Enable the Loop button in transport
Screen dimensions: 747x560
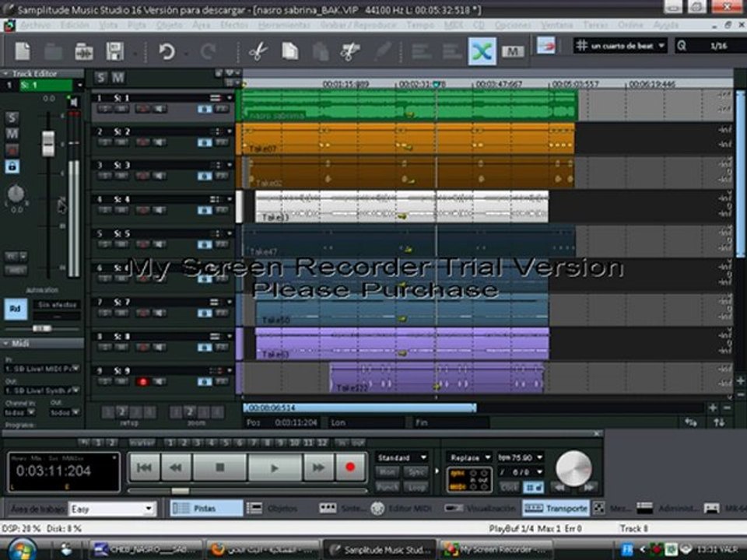point(416,487)
